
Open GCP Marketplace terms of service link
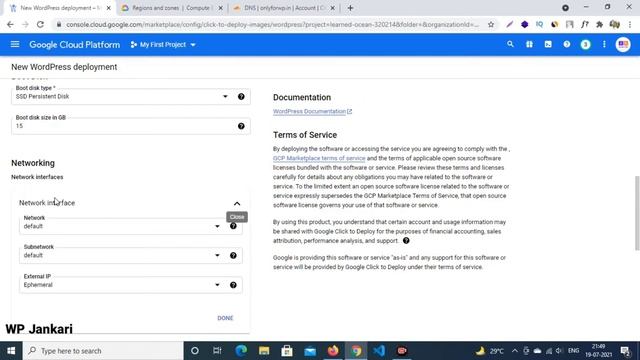(x=319, y=158)
